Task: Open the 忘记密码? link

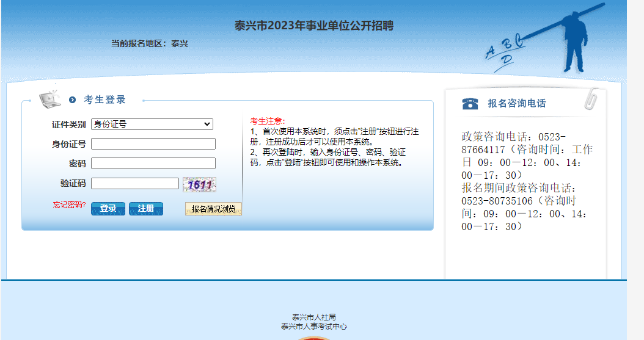Action: [69, 205]
